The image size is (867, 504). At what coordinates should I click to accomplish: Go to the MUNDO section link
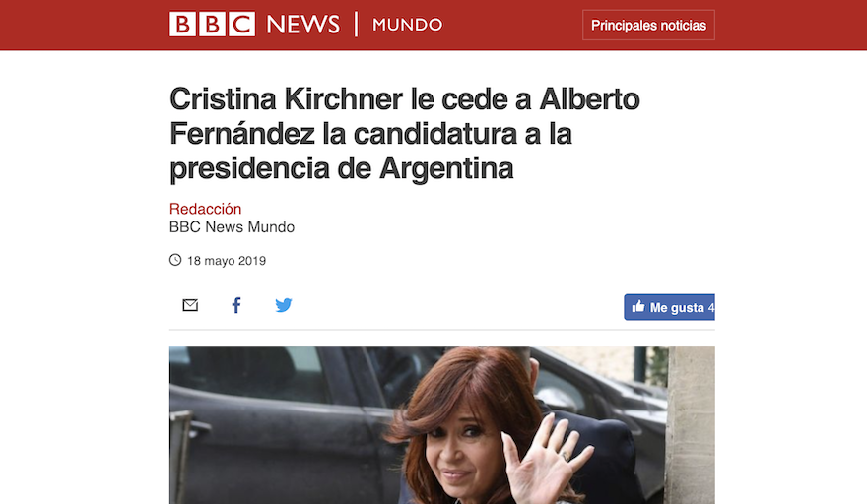(408, 25)
